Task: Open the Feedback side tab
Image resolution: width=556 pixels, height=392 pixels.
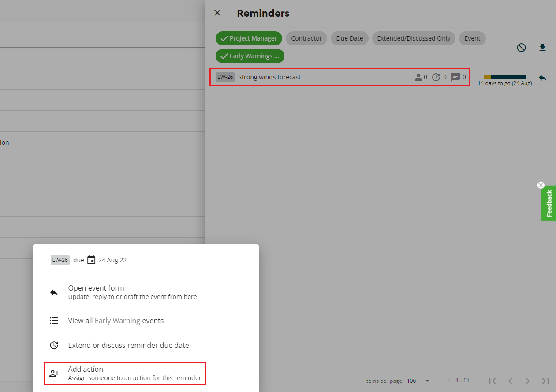Action: click(549, 204)
